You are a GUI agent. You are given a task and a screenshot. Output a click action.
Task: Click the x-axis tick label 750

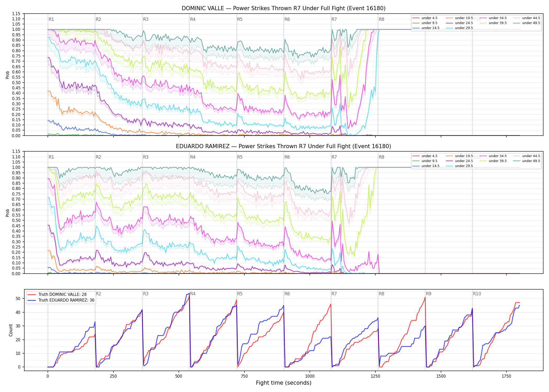(x=244, y=376)
